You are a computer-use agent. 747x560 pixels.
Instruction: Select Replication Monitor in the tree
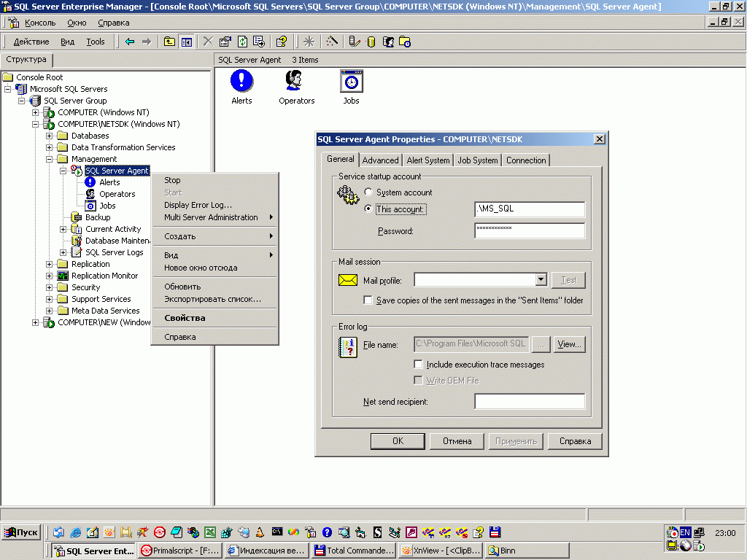coord(104,276)
